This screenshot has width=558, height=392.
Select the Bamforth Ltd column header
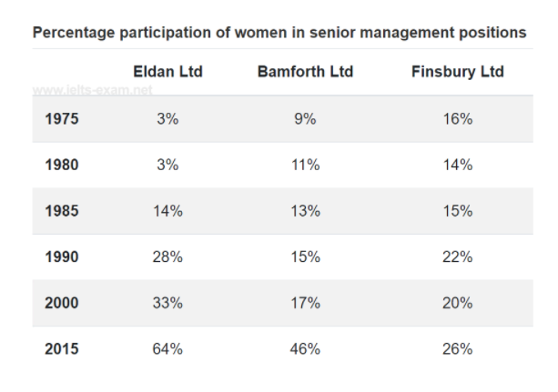(305, 72)
